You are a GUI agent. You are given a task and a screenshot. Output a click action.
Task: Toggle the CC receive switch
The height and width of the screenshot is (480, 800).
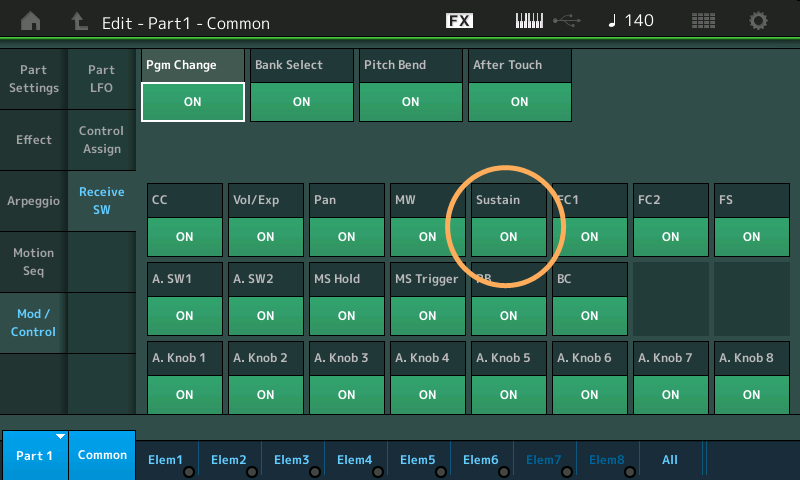(185, 237)
